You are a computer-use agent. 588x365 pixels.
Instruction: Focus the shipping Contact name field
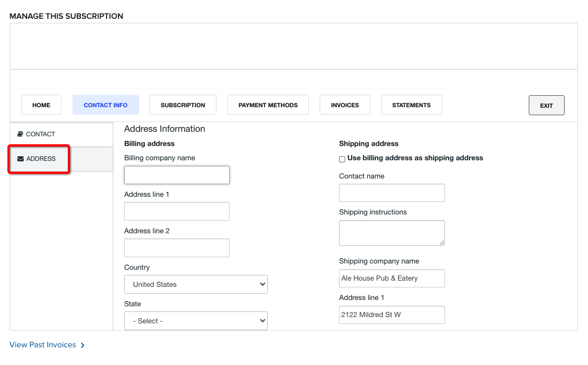pyautogui.click(x=392, y=193)
